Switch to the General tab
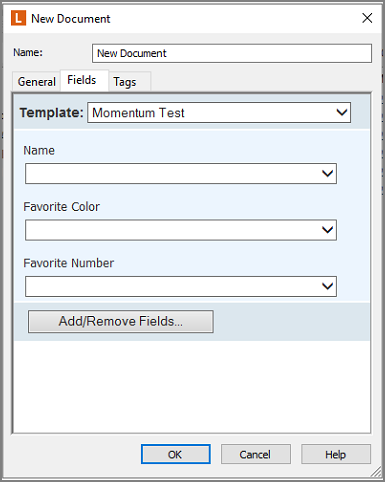Image resolution: width=385 pixels, height=482 pixels. pos(37,82)
